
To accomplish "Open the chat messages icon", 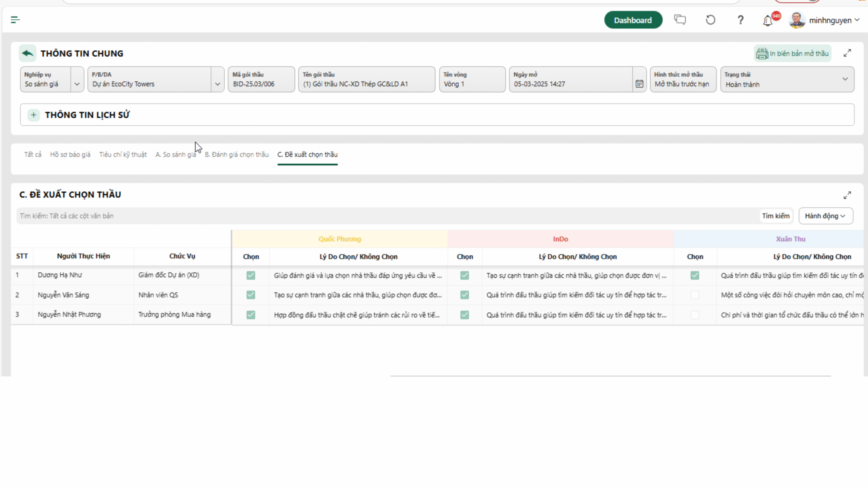I will point(680,20).
